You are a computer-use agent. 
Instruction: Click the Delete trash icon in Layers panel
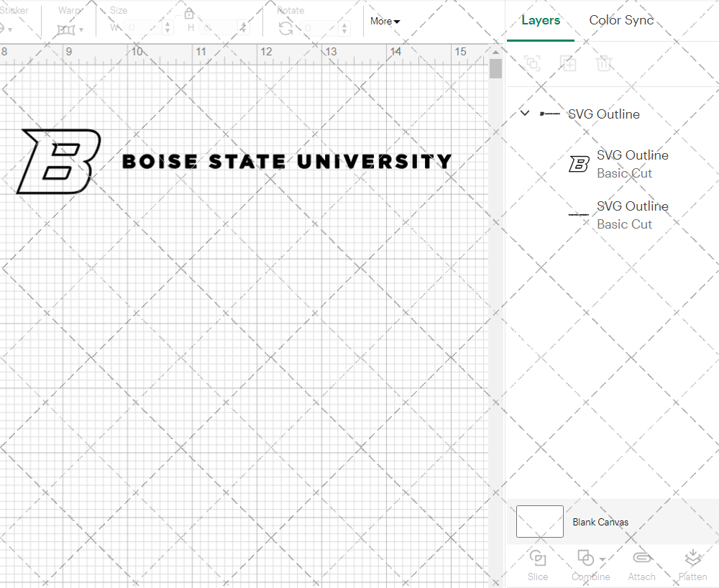605,63
